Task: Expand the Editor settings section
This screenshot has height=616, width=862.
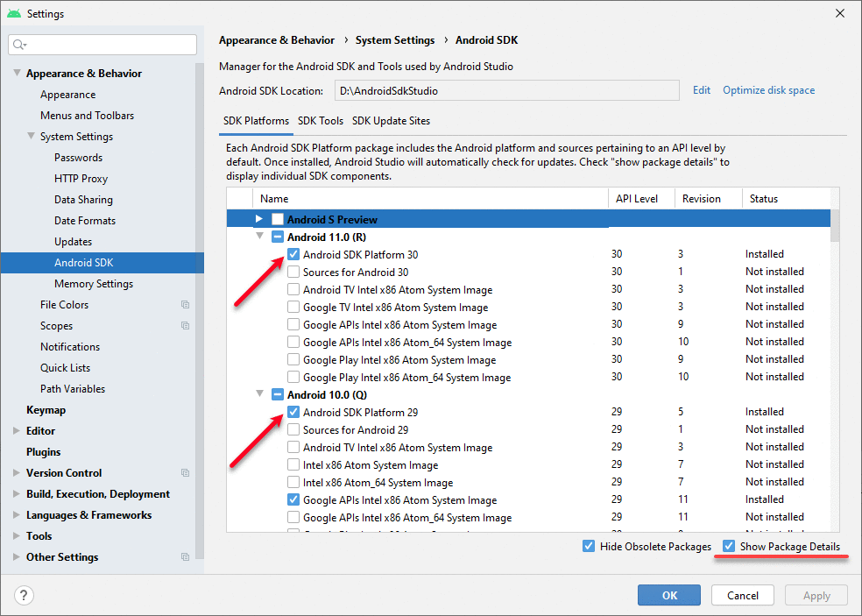Action: (x=17, y=430)
